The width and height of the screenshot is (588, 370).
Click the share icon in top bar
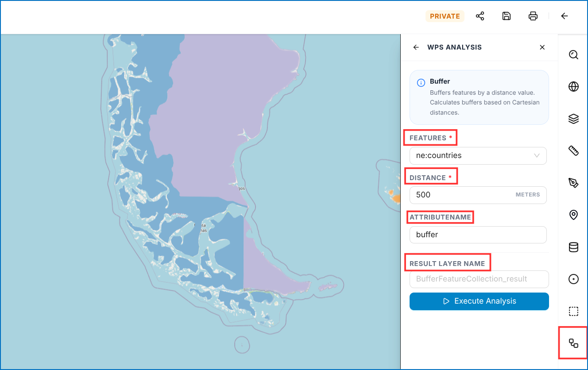pyautogui.click(x=480, y=16)
